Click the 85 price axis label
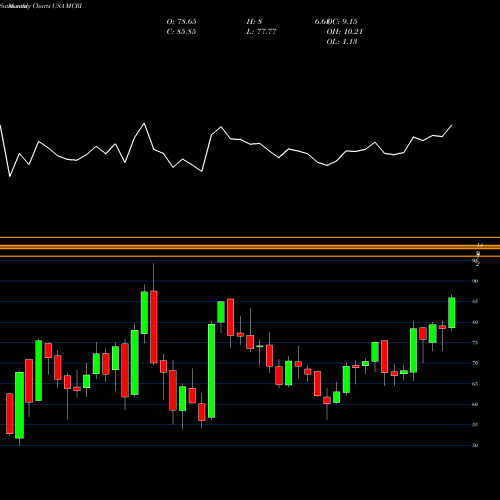This screenshot has height=500, width=500. tap(475, 302)
